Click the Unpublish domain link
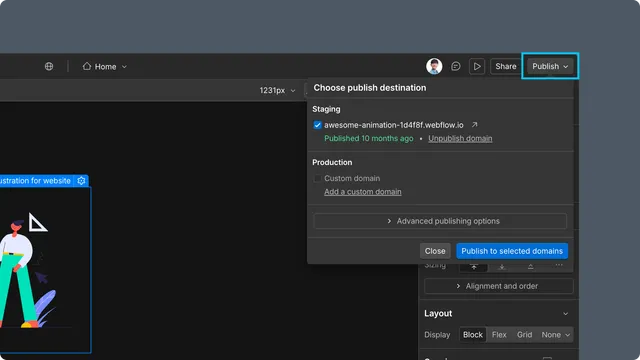Viewport: 640px width, 360px height. [x=460, y=138]
